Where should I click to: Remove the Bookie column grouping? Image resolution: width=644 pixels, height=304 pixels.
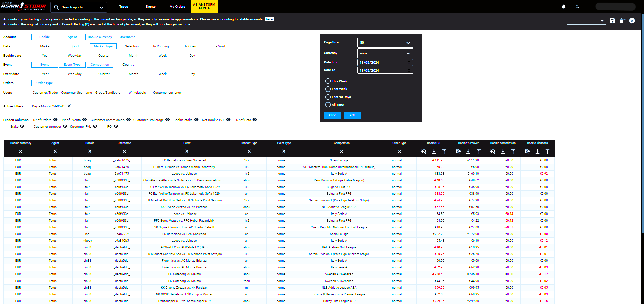tap(90, 151)
